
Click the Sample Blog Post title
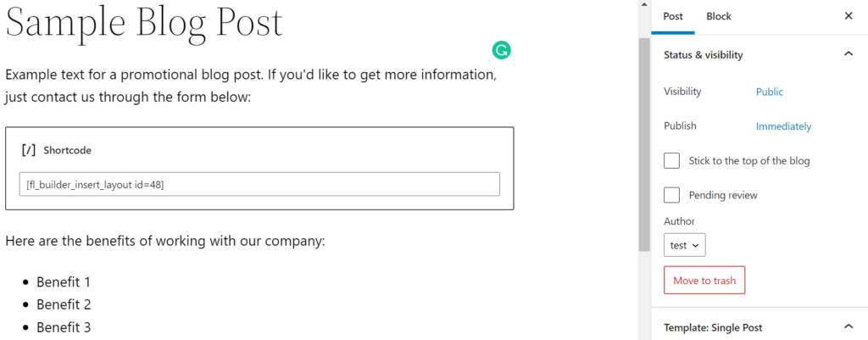(x=144, y=23)
